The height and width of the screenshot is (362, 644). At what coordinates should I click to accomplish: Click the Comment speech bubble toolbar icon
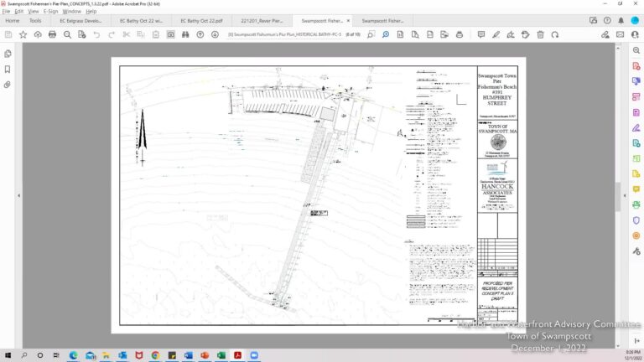[481, 34]
